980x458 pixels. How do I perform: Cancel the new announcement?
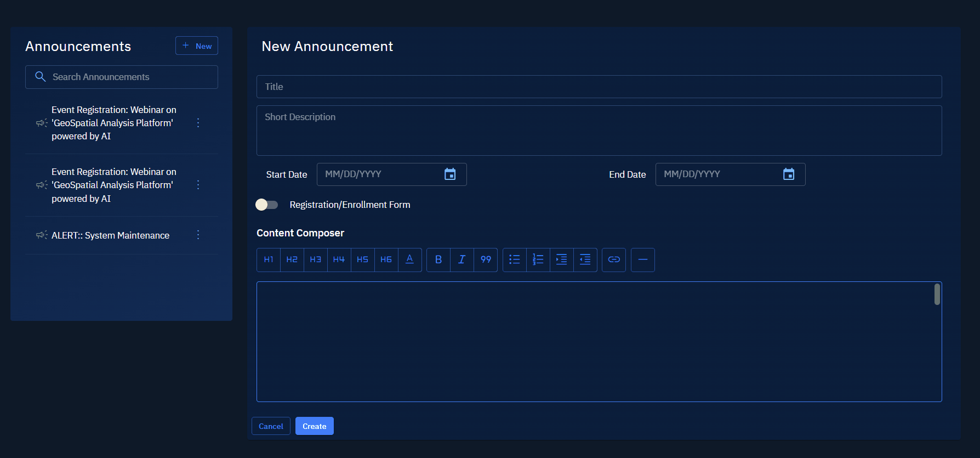[x=271, y=426]
